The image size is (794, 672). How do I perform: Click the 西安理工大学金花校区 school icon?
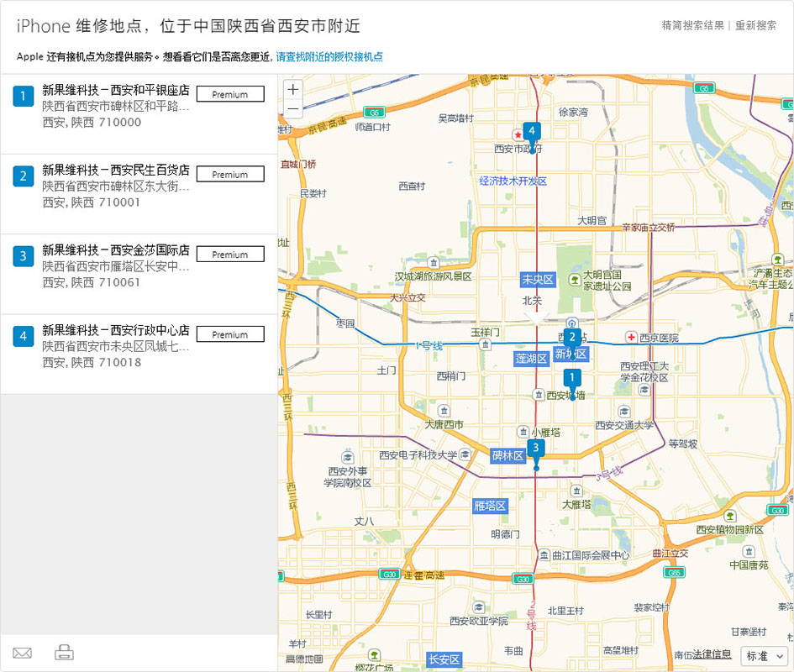644,390
